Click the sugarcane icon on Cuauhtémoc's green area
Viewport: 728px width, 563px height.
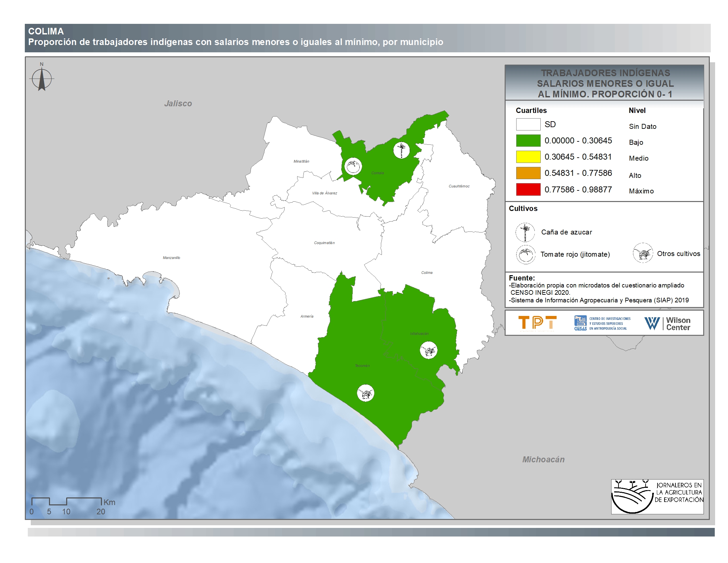(401, 150)
